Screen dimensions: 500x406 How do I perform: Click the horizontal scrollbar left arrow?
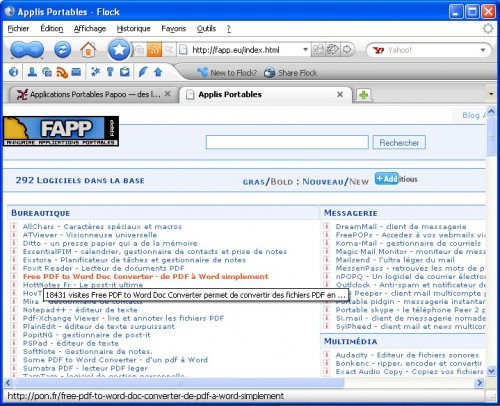coord(8,383)
